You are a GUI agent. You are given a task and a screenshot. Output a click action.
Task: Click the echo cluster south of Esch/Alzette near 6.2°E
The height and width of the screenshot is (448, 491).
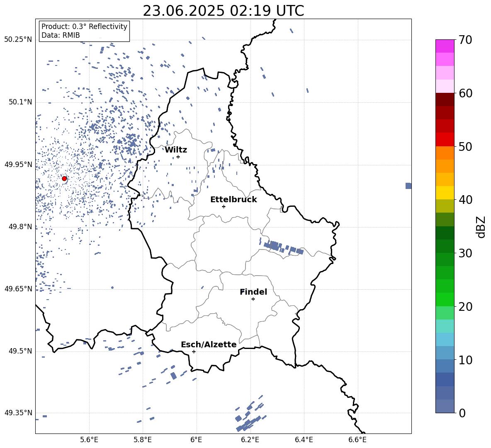(x=250, y=414)
